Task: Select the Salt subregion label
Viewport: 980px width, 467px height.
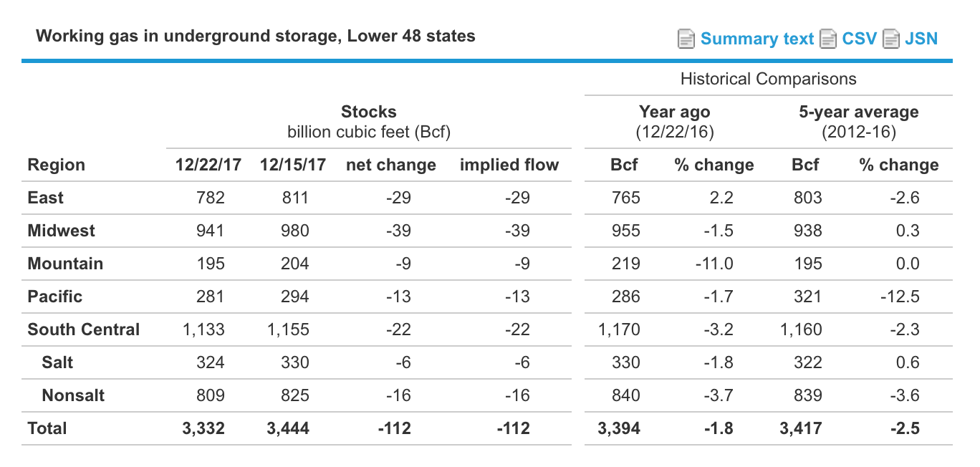Action: [57, 362]
